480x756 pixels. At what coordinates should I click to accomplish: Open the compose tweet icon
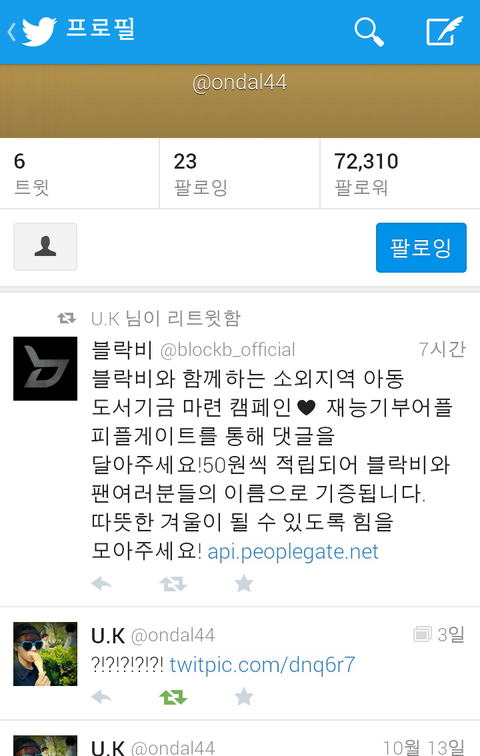(444, 31)
